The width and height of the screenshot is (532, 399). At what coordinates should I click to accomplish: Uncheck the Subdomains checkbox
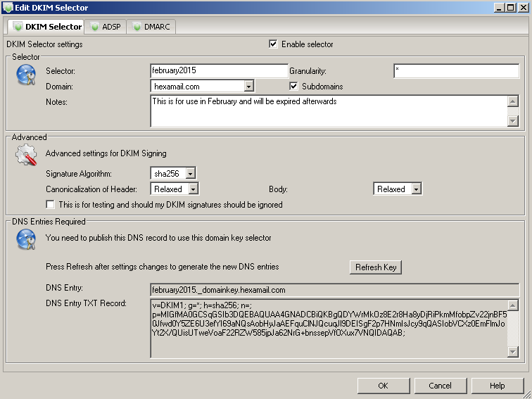pyautogui.click(x=294, y=87)
